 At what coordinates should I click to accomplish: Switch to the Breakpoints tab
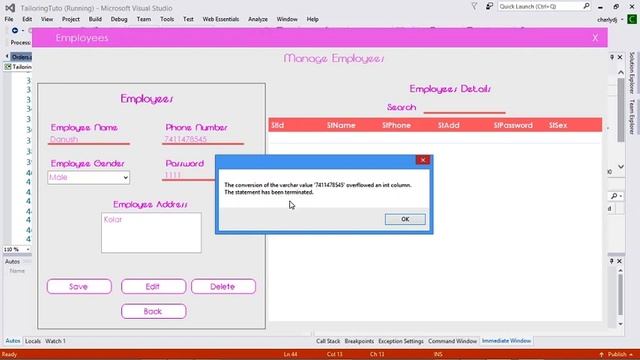pos(359,341)
